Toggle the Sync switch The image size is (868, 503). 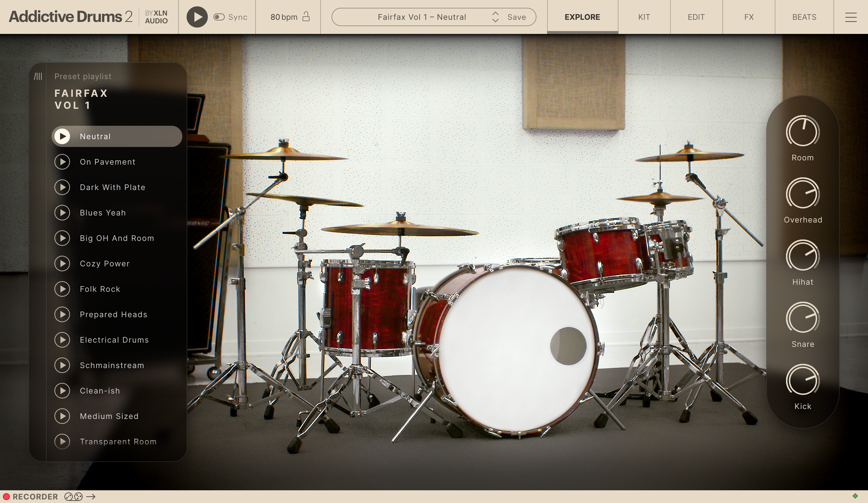[x=219, y=17]
